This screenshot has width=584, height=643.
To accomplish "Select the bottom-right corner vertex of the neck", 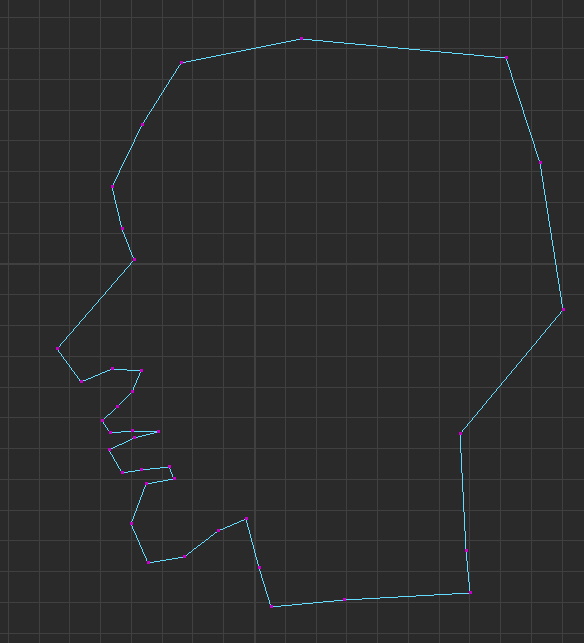I will click(x=470, y=593).
